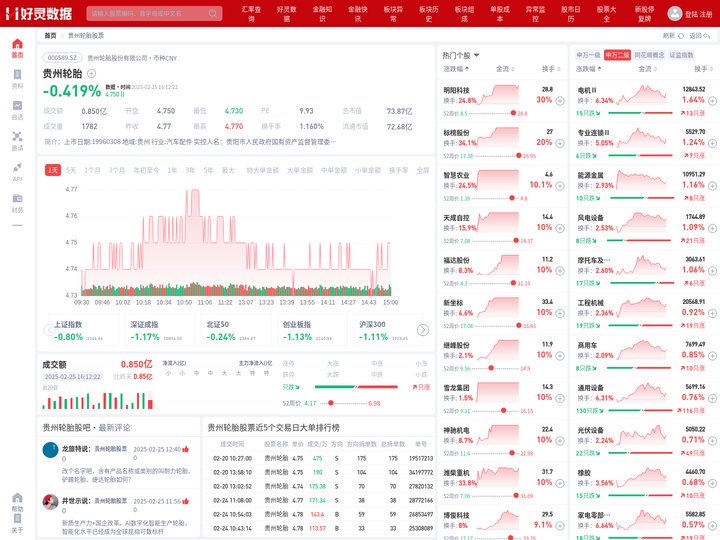Select the 5天 chart period
Image resolution: width=720 pixels, height=540 pixels.
71,170
